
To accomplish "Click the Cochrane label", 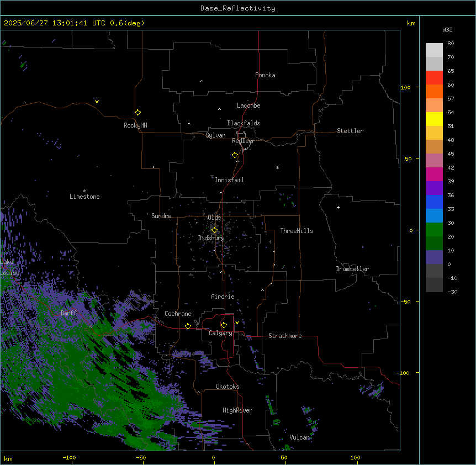I will [178, 314].
